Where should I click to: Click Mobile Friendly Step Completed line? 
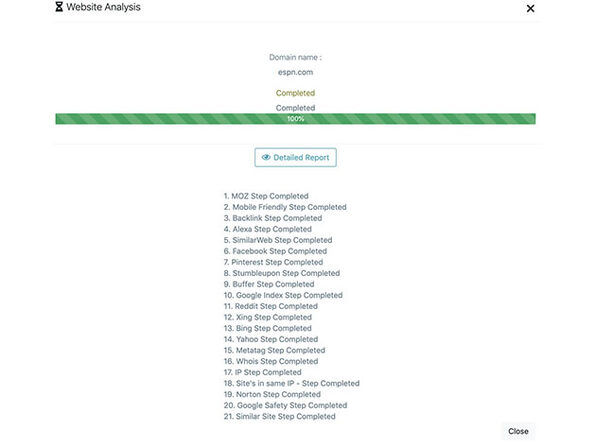point(285,207)
